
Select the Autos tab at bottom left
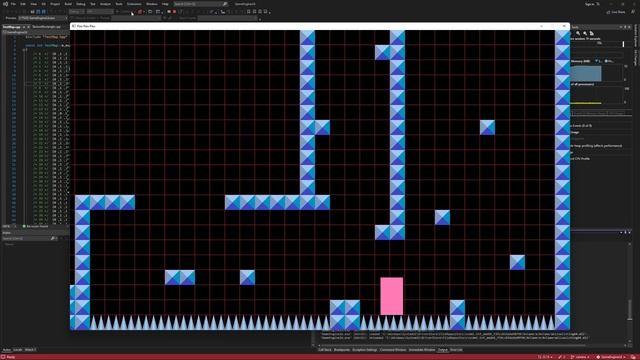(x=6, y=350)
